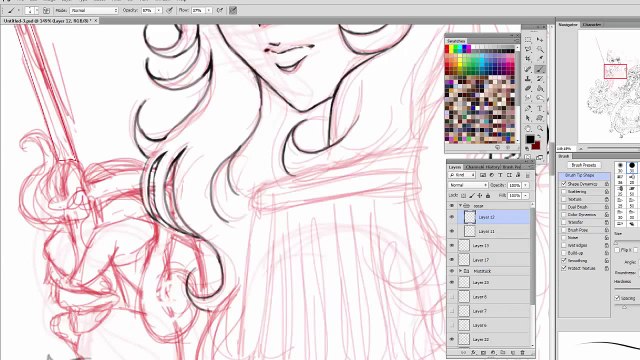Open the brush Mode dropdown in options bar
640x360 pixels.
point(94,10)
